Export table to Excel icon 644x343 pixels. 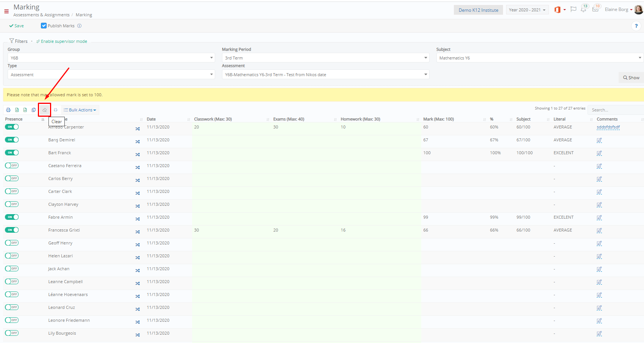17,110
